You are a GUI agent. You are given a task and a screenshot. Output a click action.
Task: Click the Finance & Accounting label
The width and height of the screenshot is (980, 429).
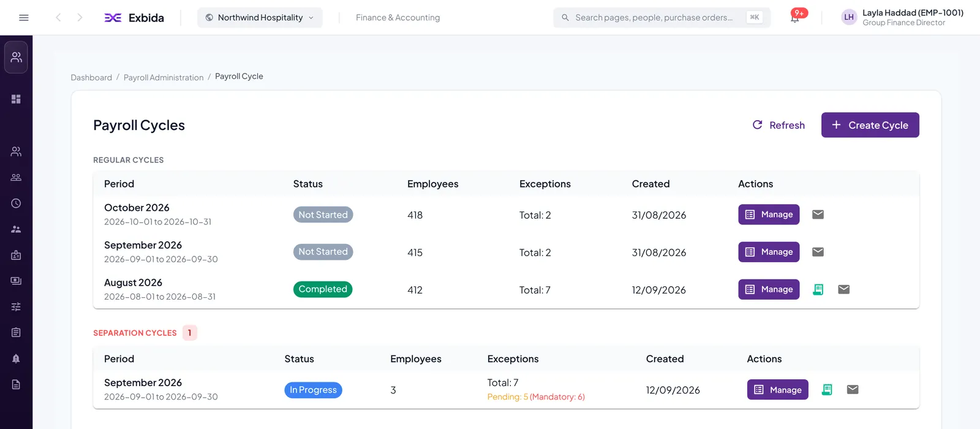coord(398,18)
